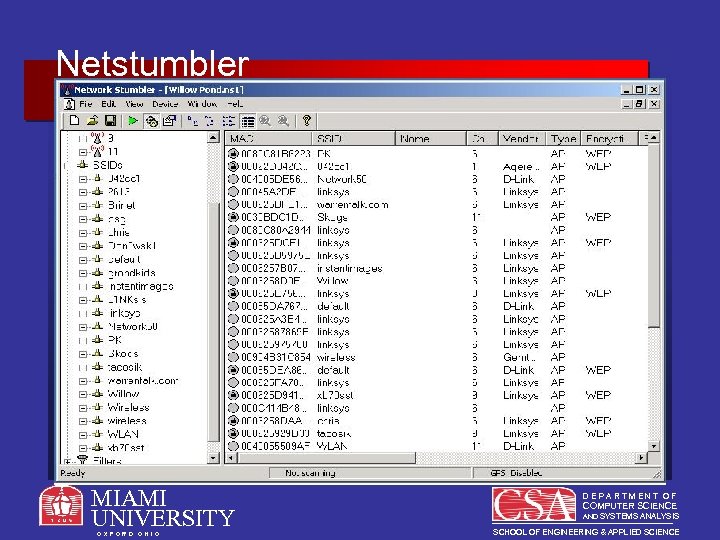Select the instantimages item in the tree

coord(141,287)
